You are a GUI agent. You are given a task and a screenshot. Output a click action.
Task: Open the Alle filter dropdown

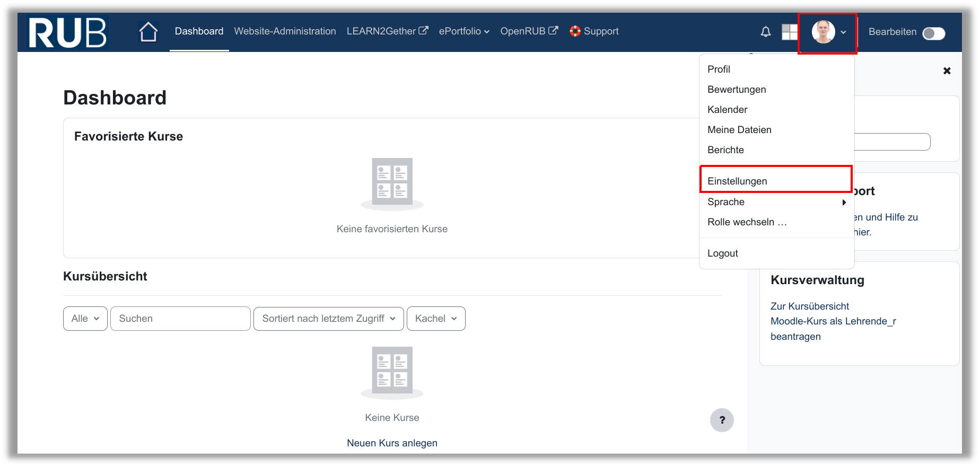[85, 319]
